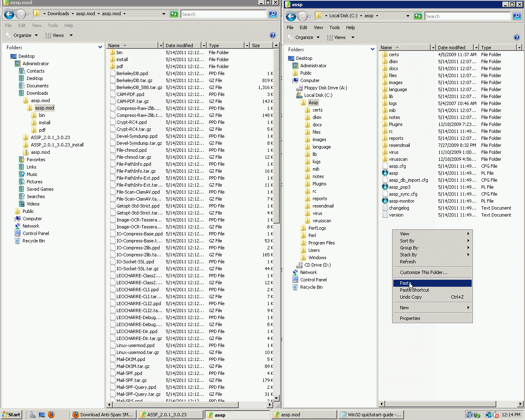Choose Paste from context menu
Viewport: 525px width, 420px height.
432,283
